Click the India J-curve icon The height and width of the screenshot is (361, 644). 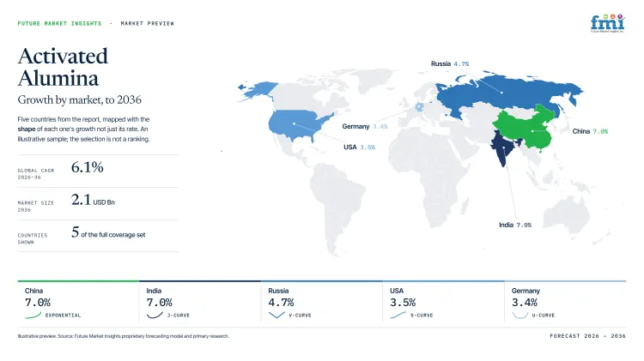[155, 315]
